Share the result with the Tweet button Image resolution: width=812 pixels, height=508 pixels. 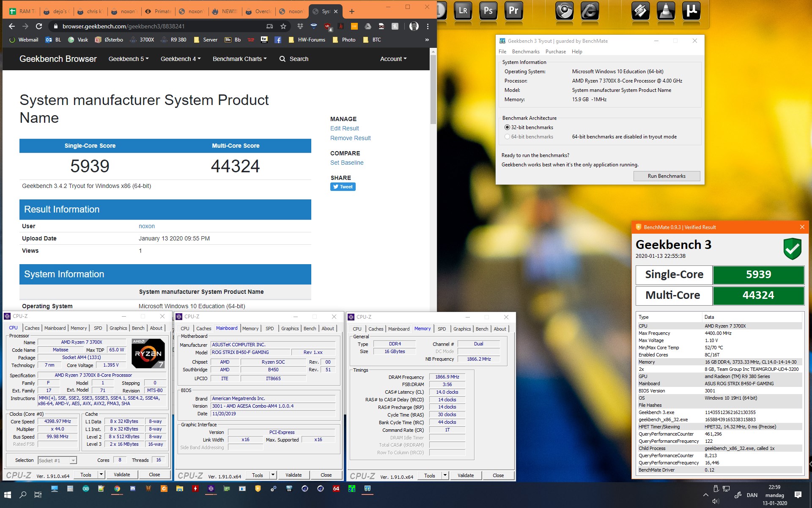343,187
